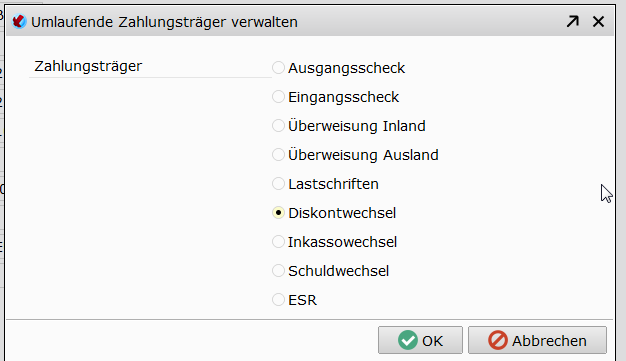Click the 'Lastschriften' label text
Image resolution: width=626 pixels, height=361 pixels.
tap(333, 184)
